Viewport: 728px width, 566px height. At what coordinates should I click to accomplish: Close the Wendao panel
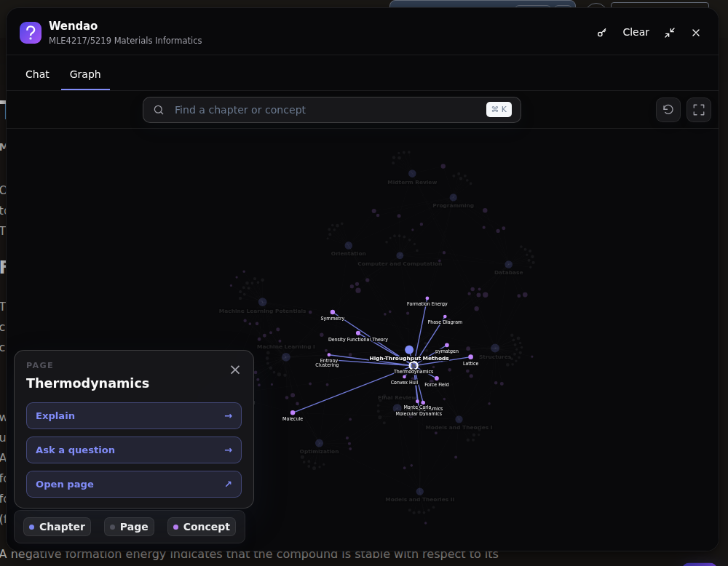[x=695, y=33]
